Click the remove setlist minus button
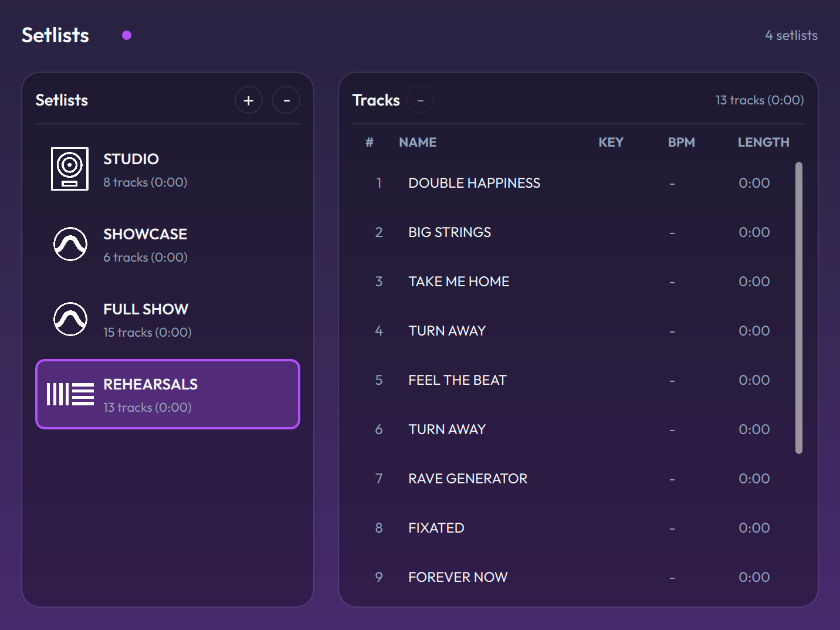 coord(286,100)
